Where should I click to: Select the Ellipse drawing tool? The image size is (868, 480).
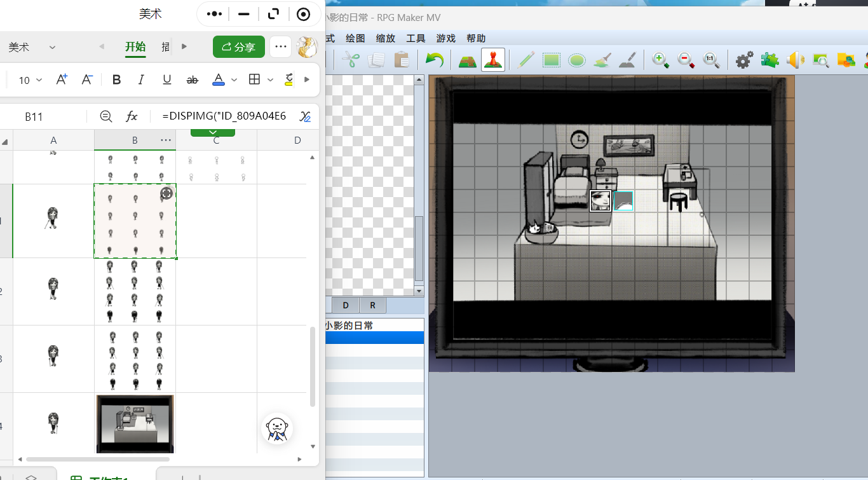coord(576,60)
